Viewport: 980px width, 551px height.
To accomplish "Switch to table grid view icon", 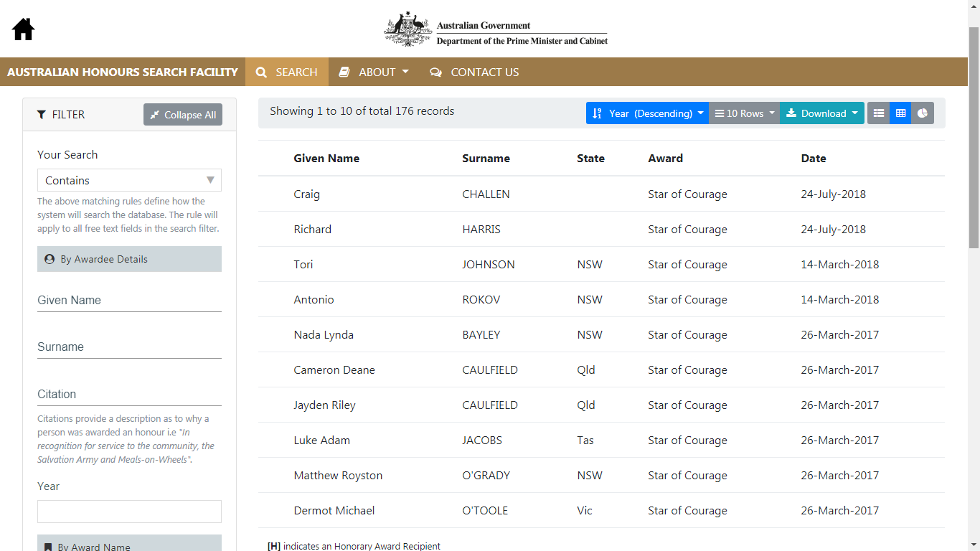I will pos(900,113).
